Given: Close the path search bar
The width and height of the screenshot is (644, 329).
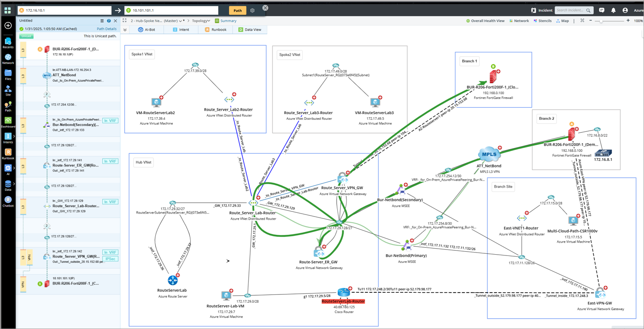Looking at the screenshot, I should click(265, 8).
